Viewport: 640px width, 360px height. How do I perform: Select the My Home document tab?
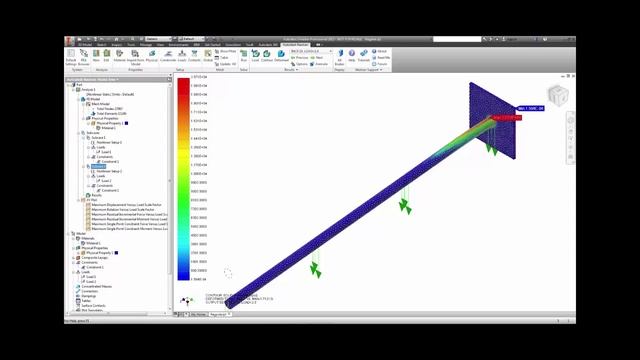pos(198,315)
